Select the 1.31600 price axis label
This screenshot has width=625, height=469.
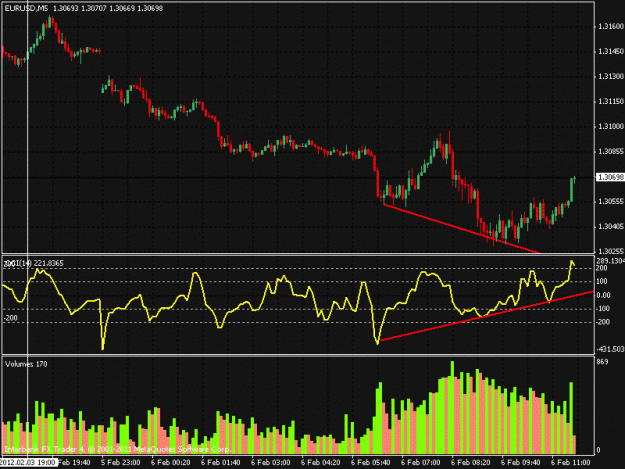point(610,26)
